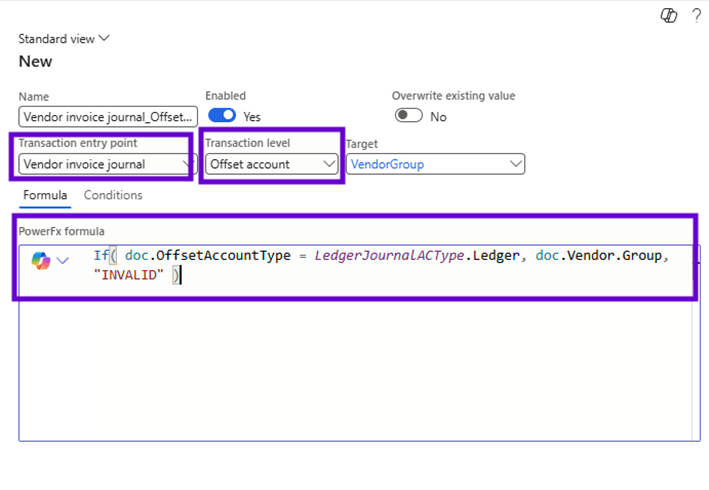
Task: Switch to the Formula tab
Action: pyautogui.click(x=45, y=195)
